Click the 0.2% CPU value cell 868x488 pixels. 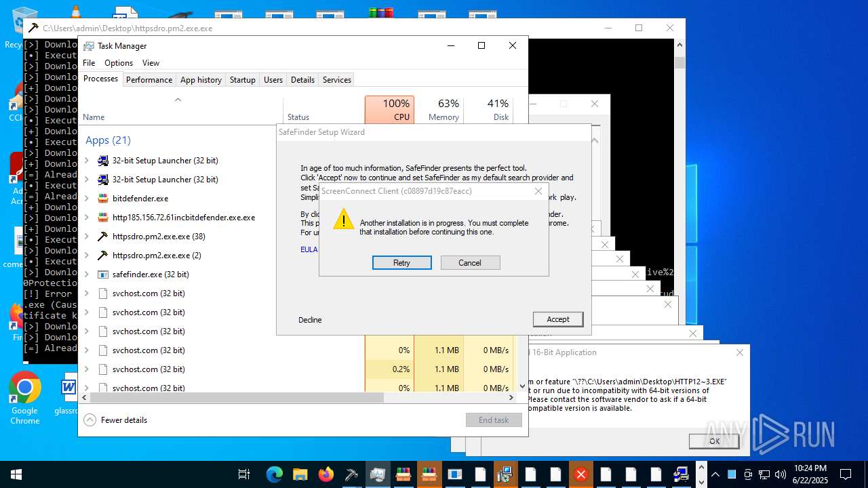pyautogui.click(x=389, y=369)
